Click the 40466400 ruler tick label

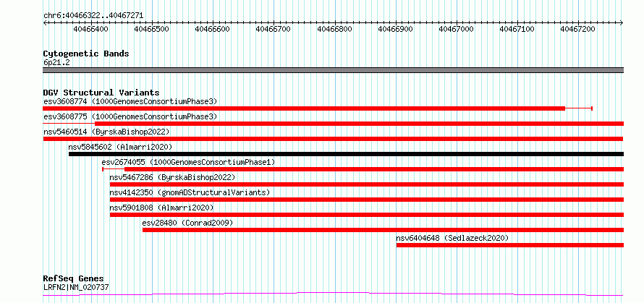pos(91,29)
